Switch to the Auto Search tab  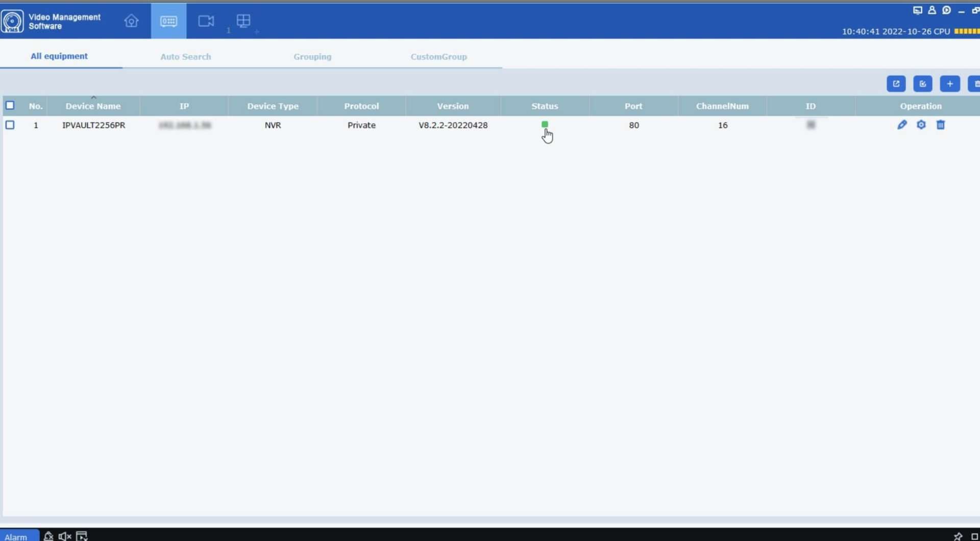point(185,56)
